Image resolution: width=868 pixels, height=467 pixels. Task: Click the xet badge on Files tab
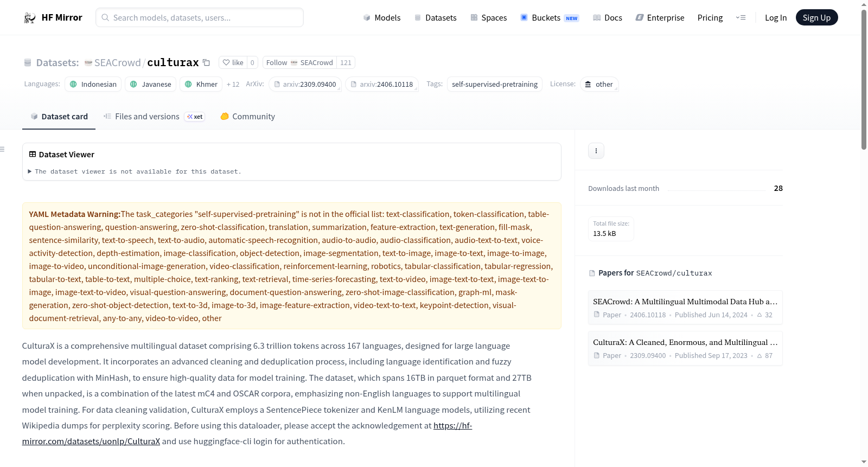tap(195, 117)
